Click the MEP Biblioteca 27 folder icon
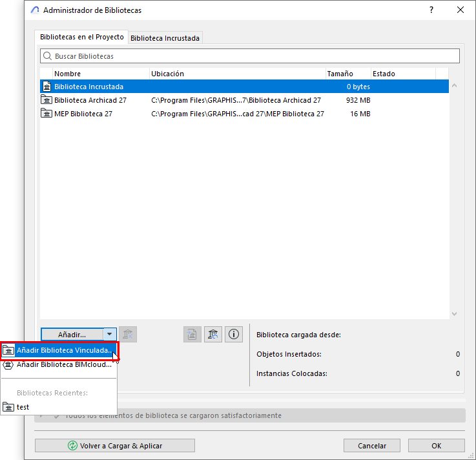 tap(47, 113)
